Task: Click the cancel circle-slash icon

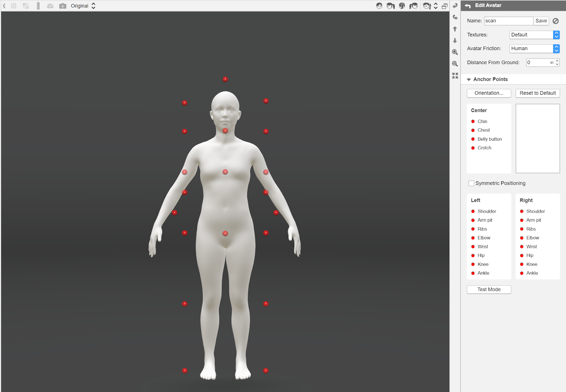Action: (556, 21)
